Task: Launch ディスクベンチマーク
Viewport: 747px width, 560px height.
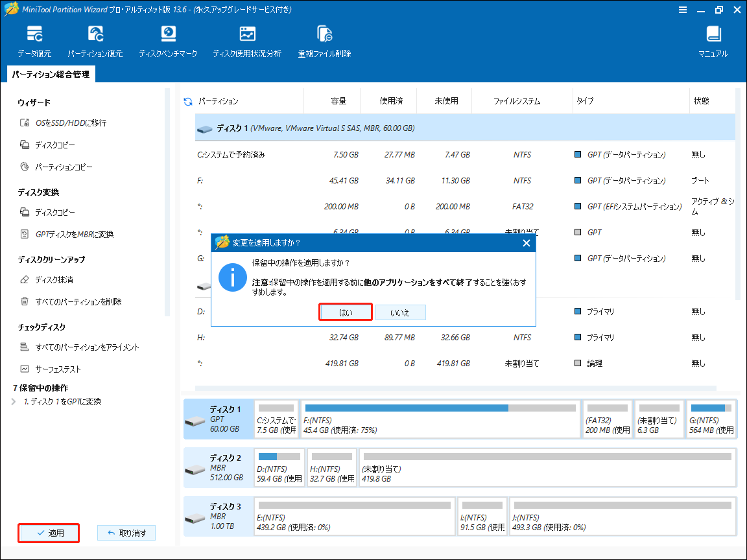Action: click(168, 41)
